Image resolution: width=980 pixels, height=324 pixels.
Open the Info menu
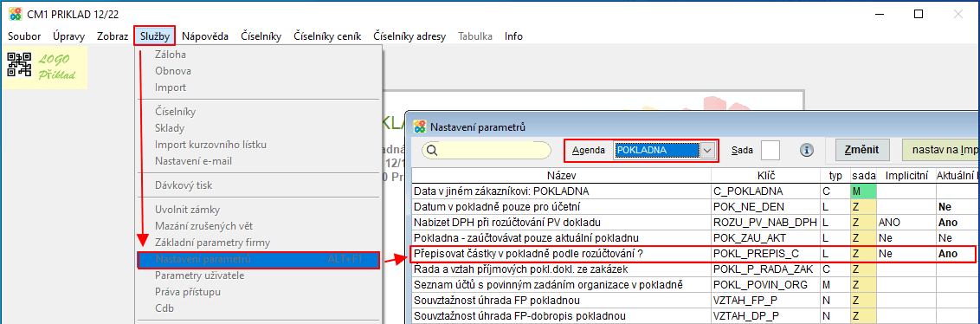click(513, 36)
